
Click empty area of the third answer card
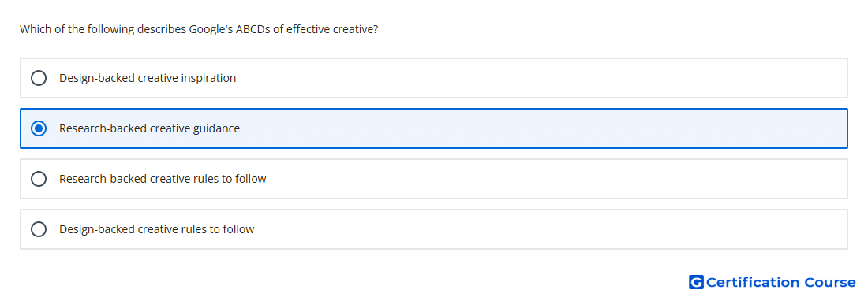(x=554, y=179)
